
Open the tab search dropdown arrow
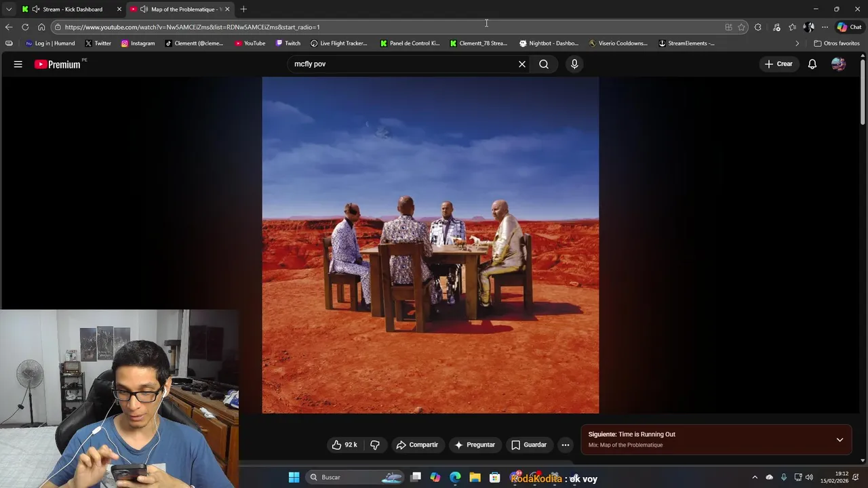pyautogui.click(x=9, y=9)
